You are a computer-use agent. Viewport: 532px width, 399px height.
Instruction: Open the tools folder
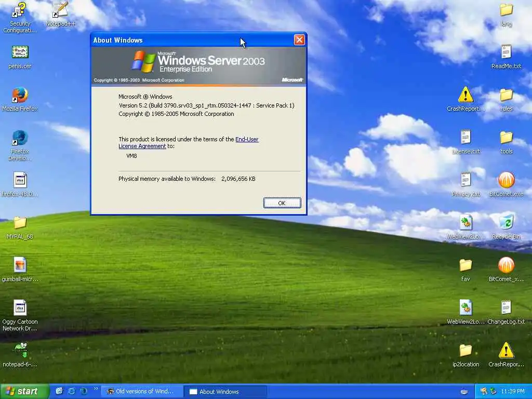pos(506,142)
